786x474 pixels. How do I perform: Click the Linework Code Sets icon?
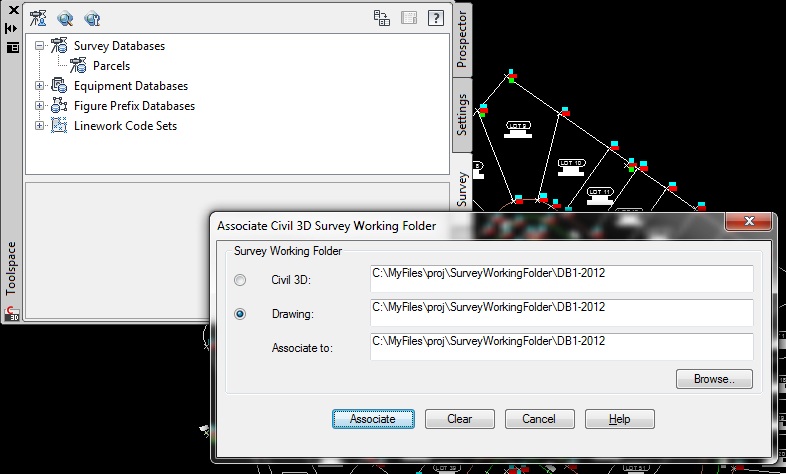click(59, 125)
